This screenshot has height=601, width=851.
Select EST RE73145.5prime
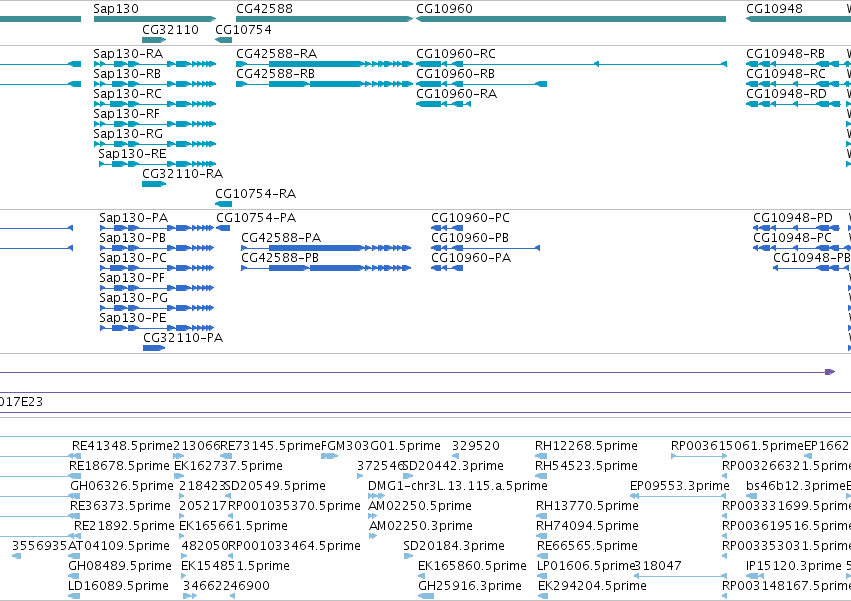[x=271, y=446]
